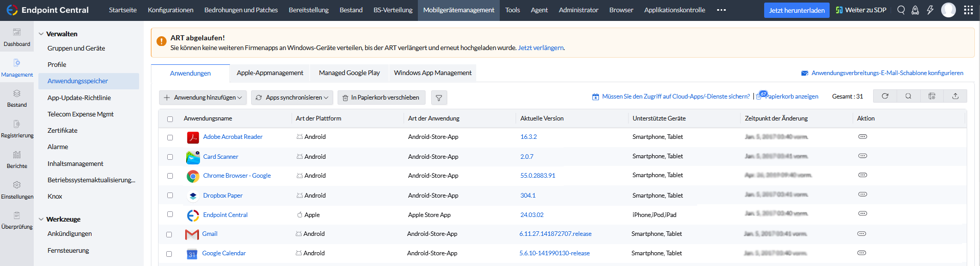Open action menu for Dropbox Paper

tap(862, 195)
